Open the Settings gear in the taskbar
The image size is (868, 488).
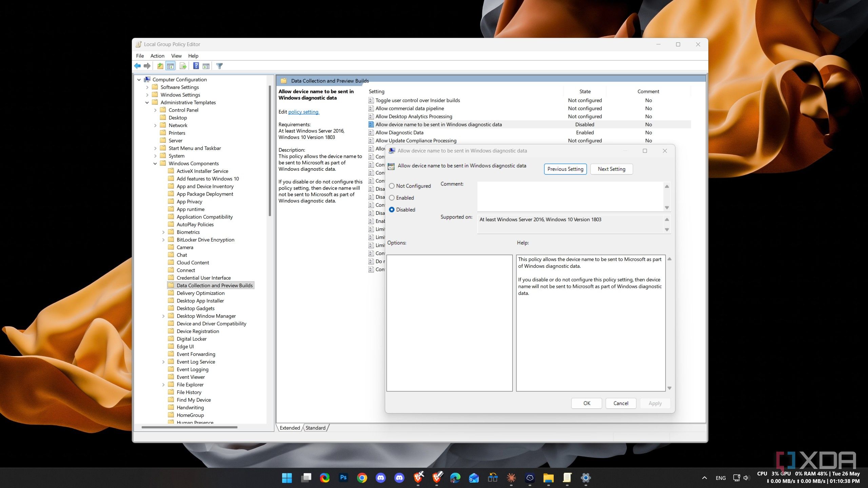[x=586, y=478]
